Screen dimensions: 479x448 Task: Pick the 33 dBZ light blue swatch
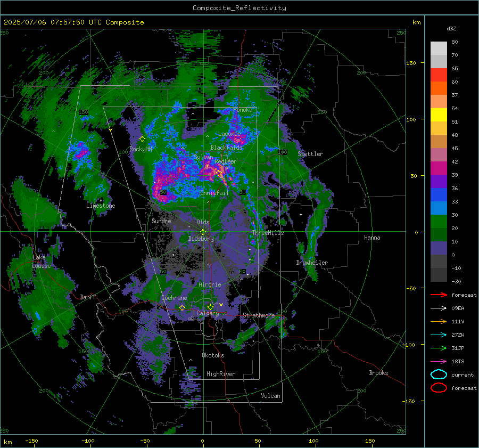point(439,208)
